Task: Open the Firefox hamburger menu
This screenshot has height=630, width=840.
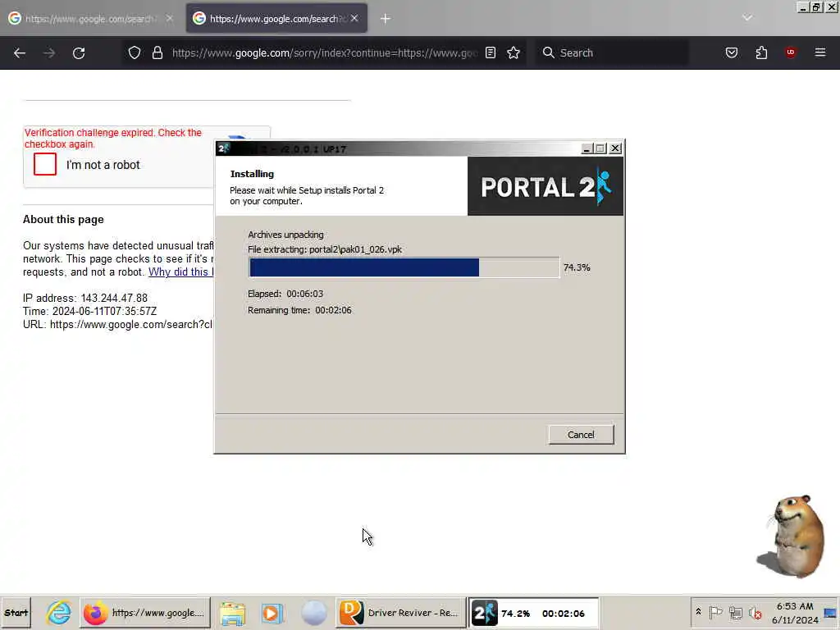Action: pyautogui.click(x=820, y=52)
